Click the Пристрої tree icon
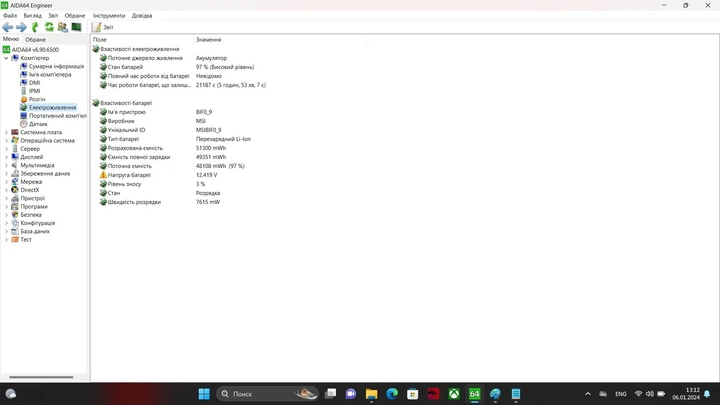This screenshot has height=405, width=720. [x=15, y=198]
